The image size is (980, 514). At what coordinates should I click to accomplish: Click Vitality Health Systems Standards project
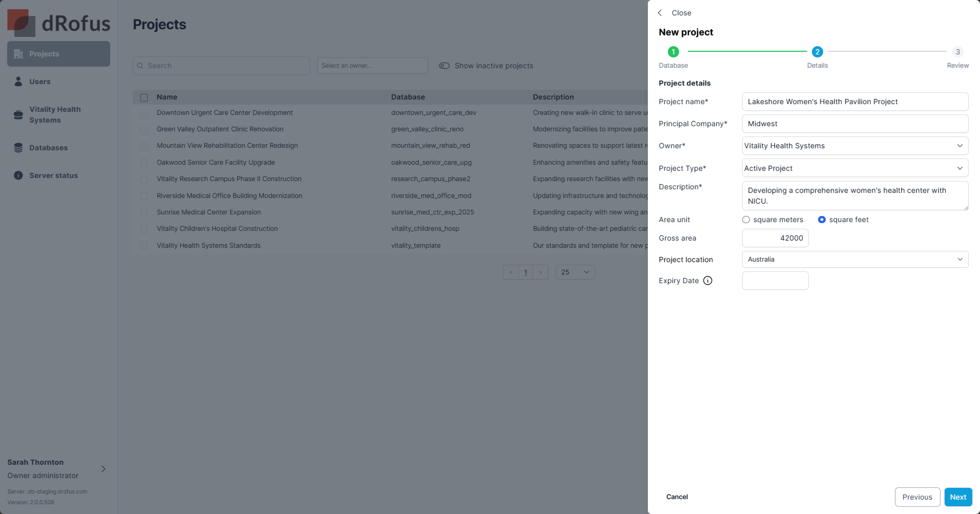pos(208,245)
